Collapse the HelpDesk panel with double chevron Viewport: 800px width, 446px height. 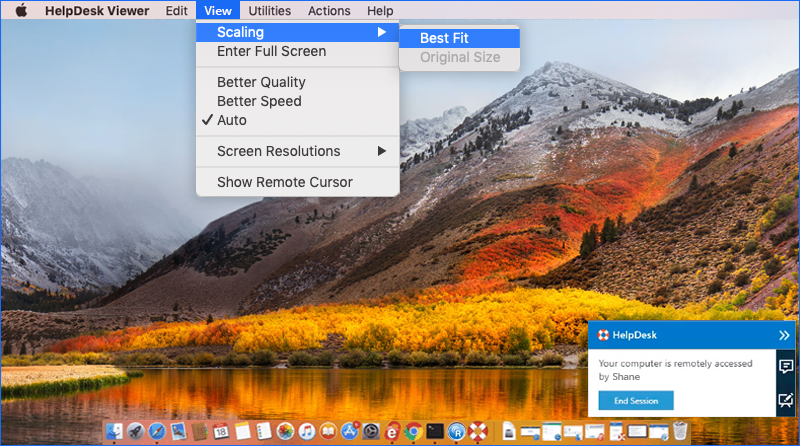(784, 335)
